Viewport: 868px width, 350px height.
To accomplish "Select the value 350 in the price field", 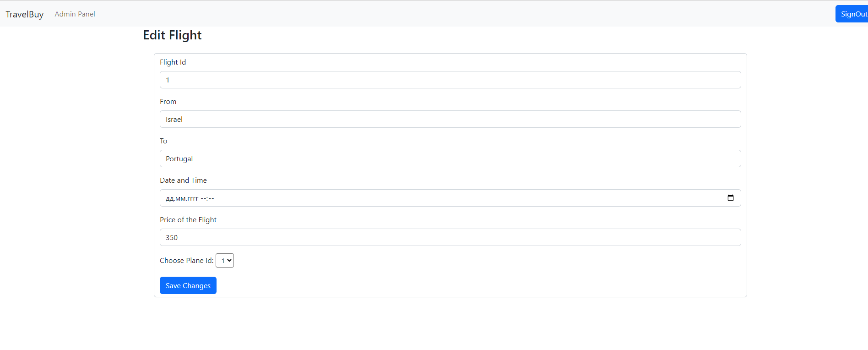I will (x=172, y=237).
